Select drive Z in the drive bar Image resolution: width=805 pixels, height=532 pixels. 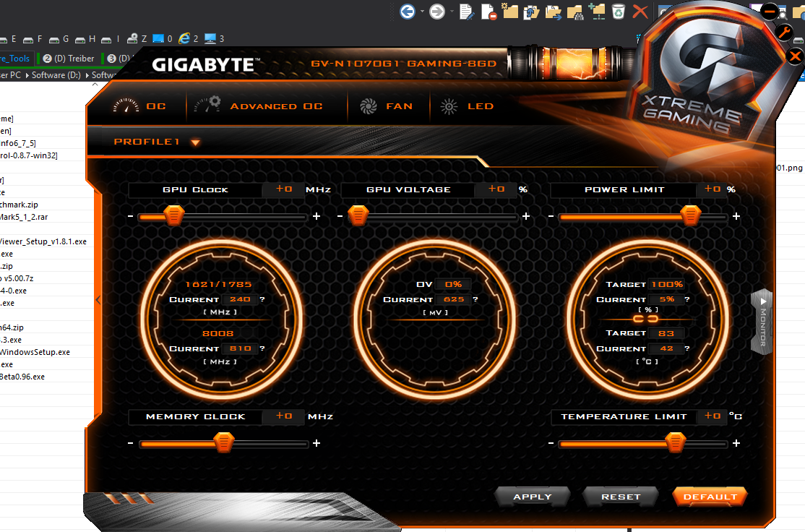click(137, 38)
